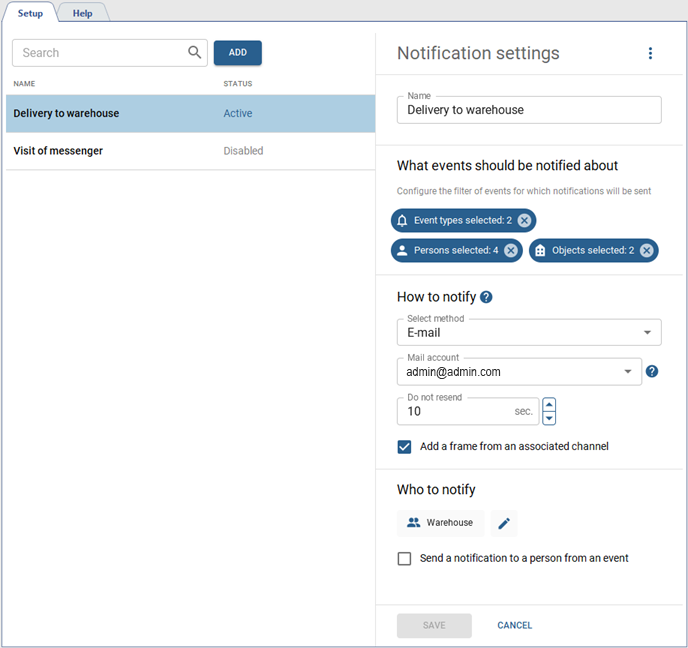
Task: Open the Mail account dropdown
Action: click(x=628, y=371)
